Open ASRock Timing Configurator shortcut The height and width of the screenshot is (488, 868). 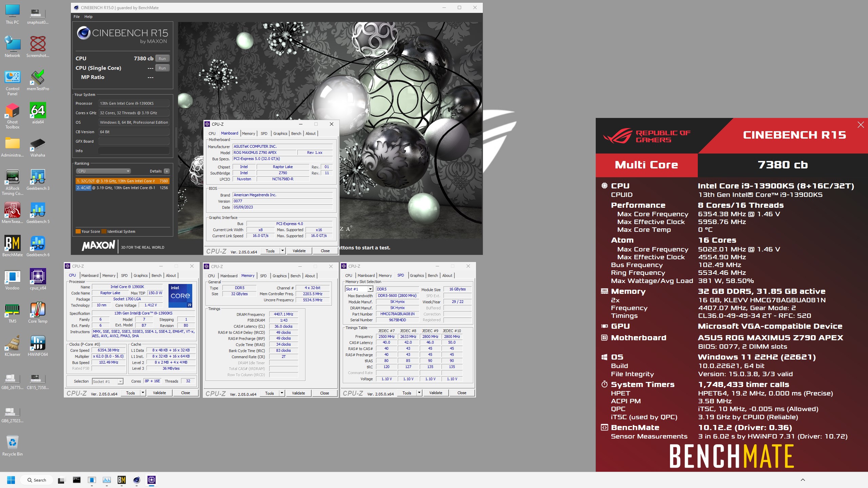click(x=12, y=183)
